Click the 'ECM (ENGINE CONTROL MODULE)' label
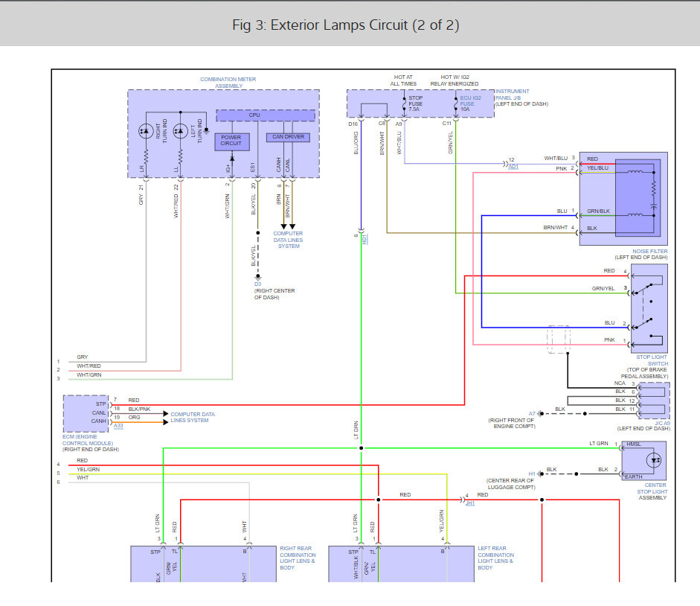 coord(88,440)
